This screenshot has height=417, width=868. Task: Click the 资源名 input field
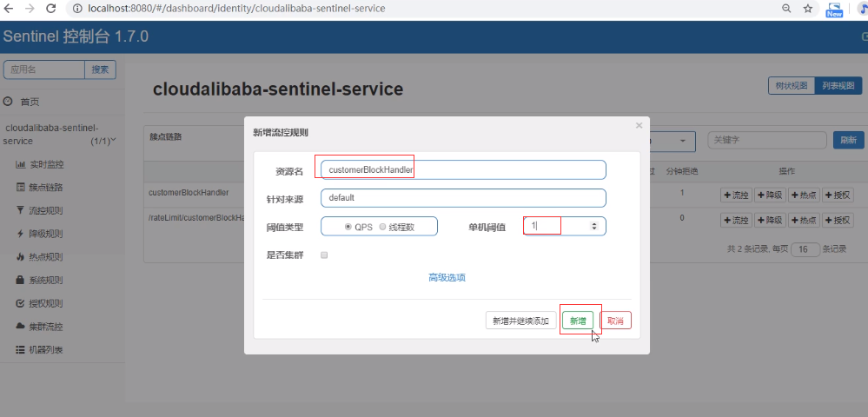(463, 170)
